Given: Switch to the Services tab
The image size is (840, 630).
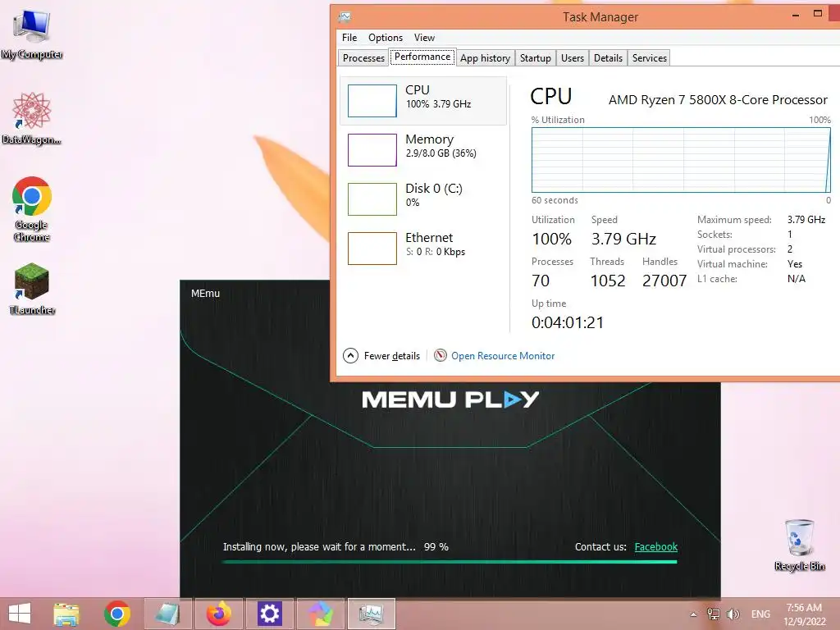Looking at the screenshot, I should [650, 58].
